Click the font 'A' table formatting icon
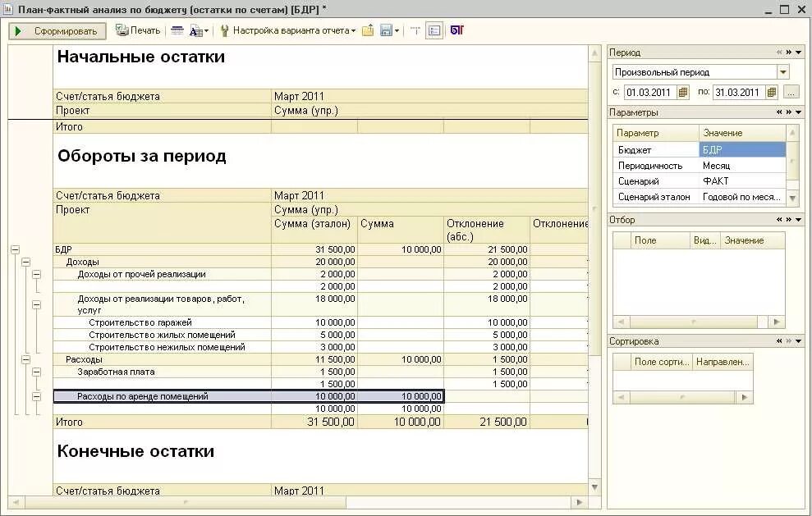812x516 pixels. 195,31
